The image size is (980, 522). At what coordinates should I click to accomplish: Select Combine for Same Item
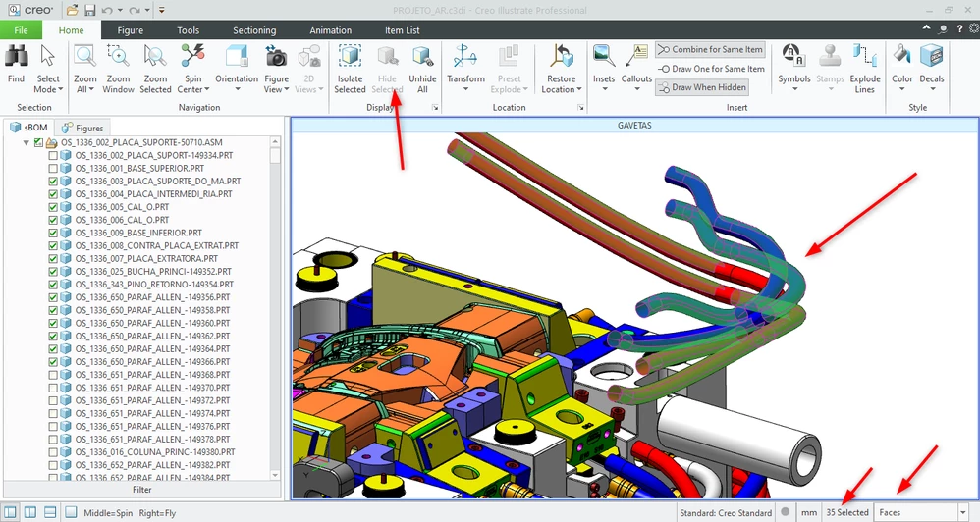point(710,49)
